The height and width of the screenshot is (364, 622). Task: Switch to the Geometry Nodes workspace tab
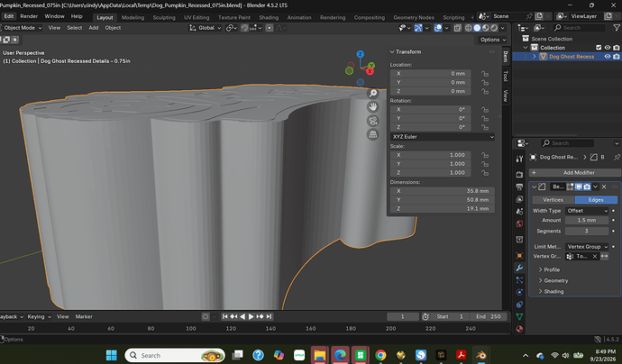[414, 17]
